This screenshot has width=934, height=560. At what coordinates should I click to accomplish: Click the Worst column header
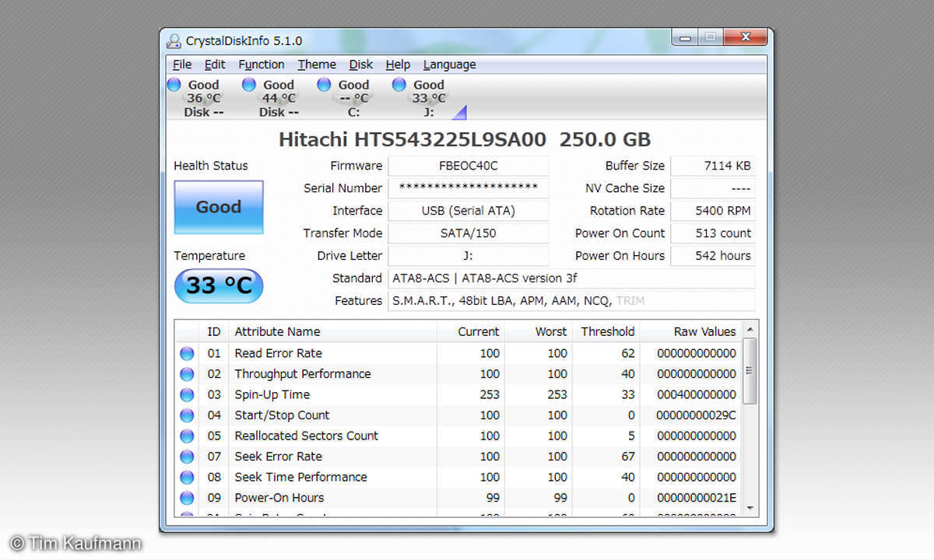point(539,331)
